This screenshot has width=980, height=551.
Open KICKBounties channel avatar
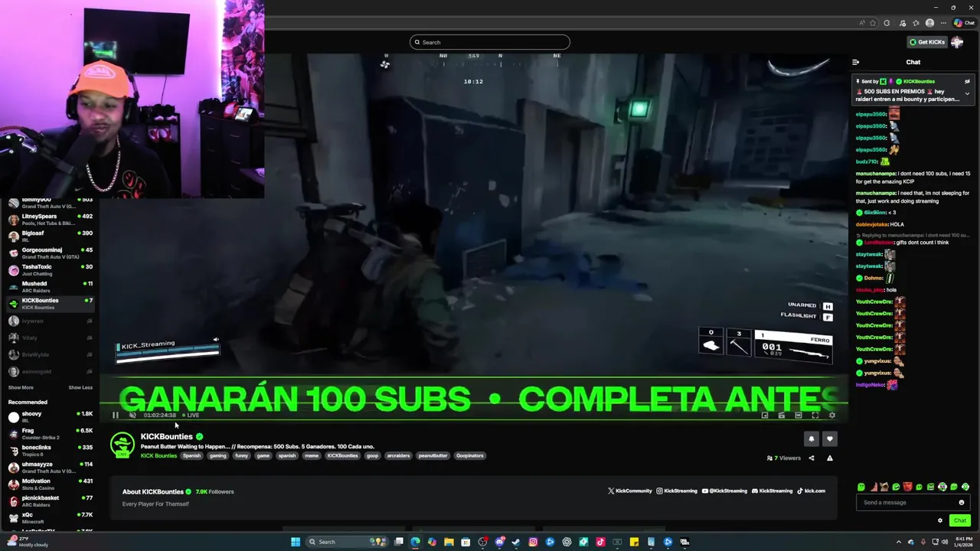tap(122, 445)
